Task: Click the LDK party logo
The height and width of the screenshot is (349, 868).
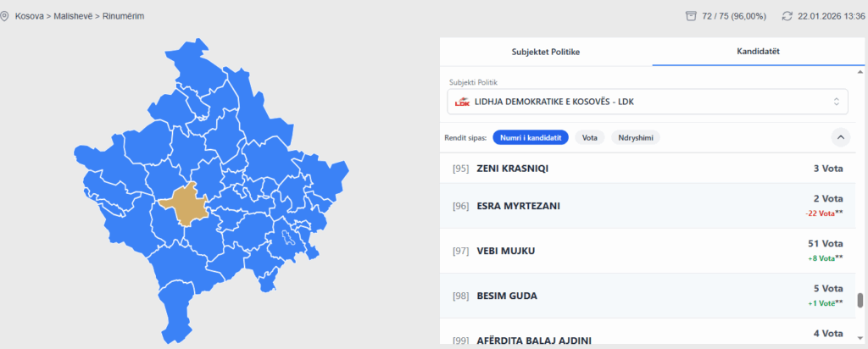Action: [462, 102]
